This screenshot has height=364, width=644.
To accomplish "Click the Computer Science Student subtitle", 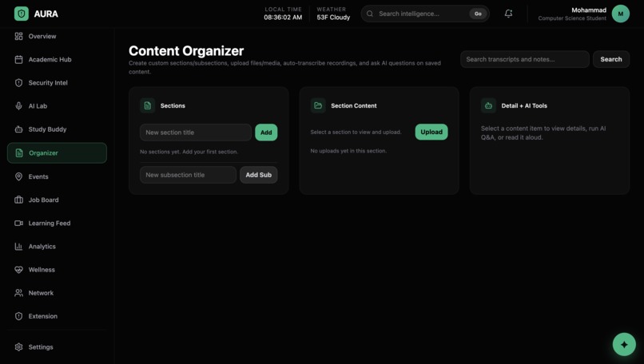I will coord(572,18).
